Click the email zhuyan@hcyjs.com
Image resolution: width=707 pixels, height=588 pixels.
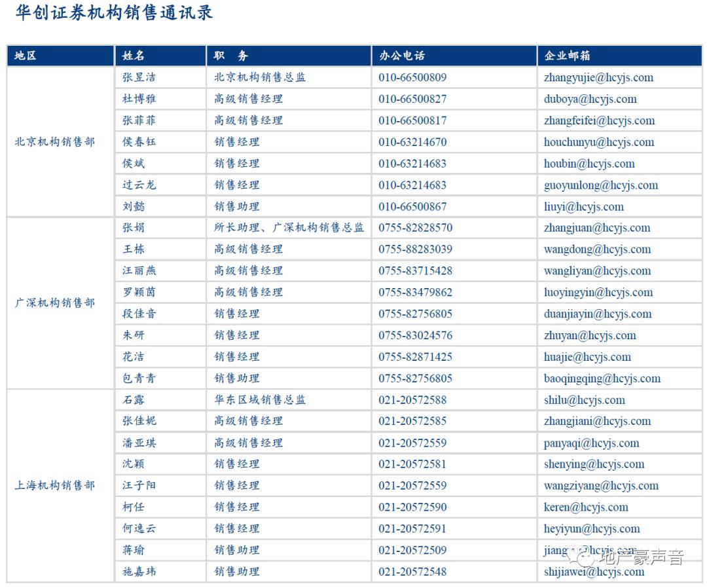point(590,335)
